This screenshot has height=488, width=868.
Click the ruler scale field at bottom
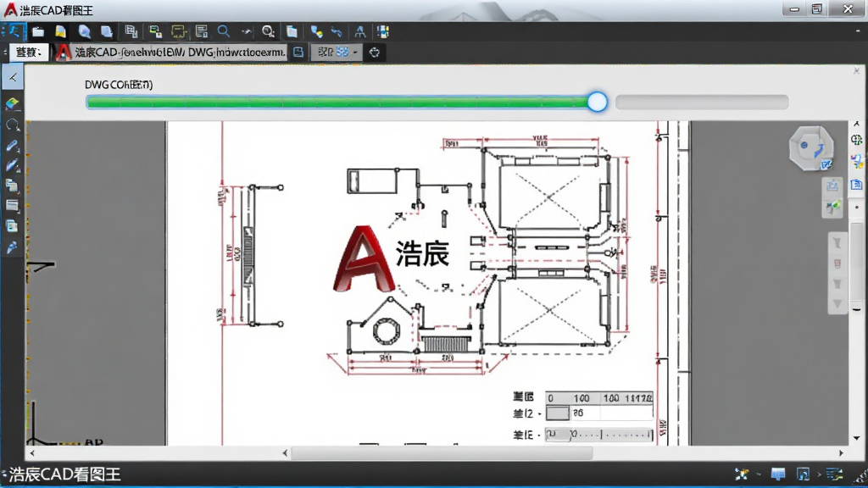coord(599,435)
